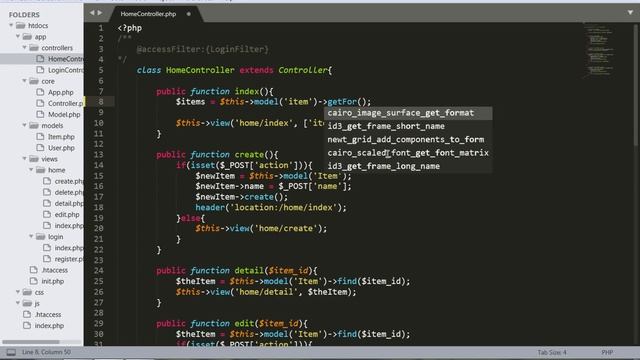Image resolution: width=640 pixels, height=360 pixels.
Task: Open detail.php in home views
Action: [69, 203]
